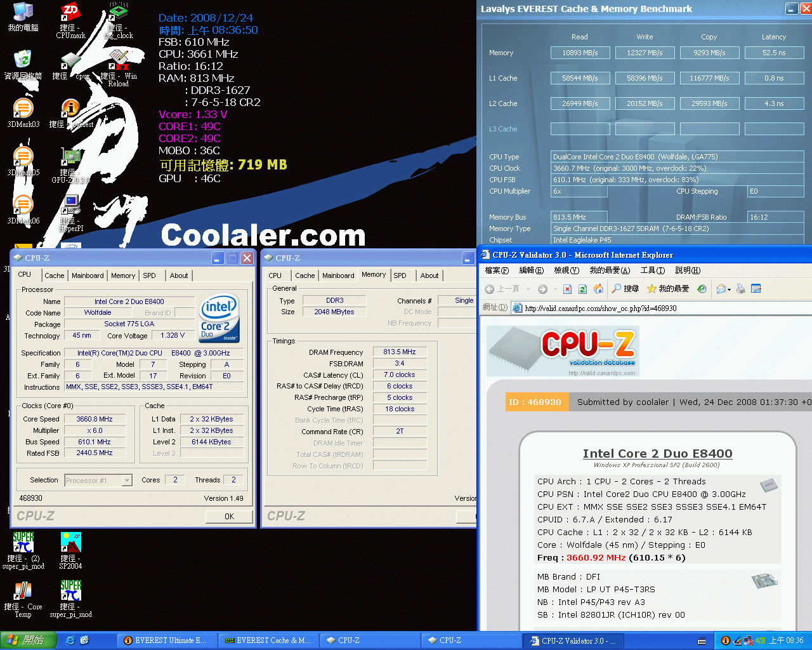Screen dimensions: 812x650
Task: Go to IE Home page icon
Action: point(598,289)
